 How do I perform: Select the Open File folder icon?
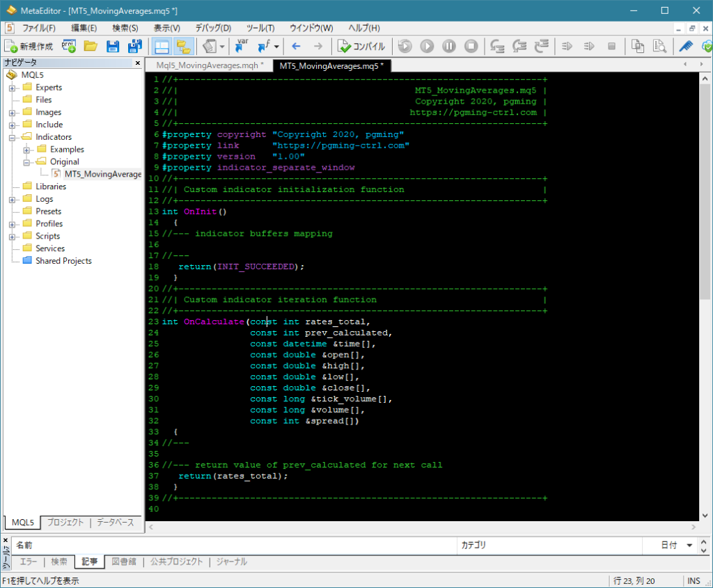(89, 47)
